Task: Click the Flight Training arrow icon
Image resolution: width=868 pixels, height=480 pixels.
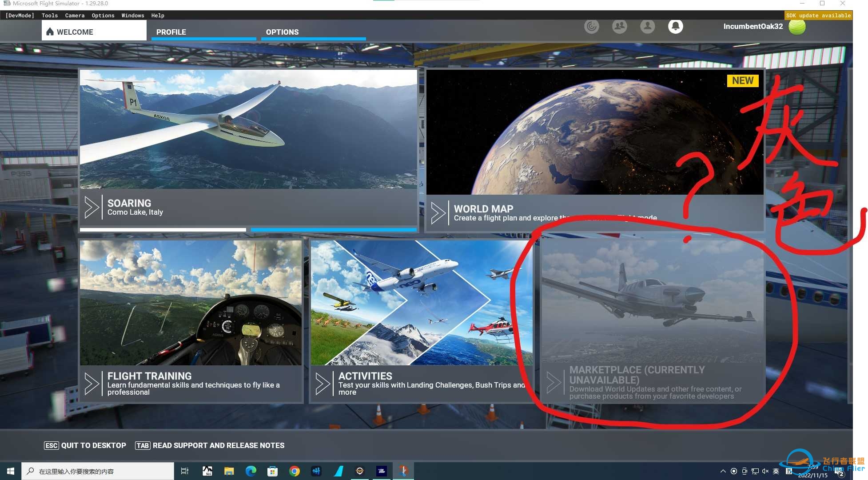Action: tap(92, 384)
